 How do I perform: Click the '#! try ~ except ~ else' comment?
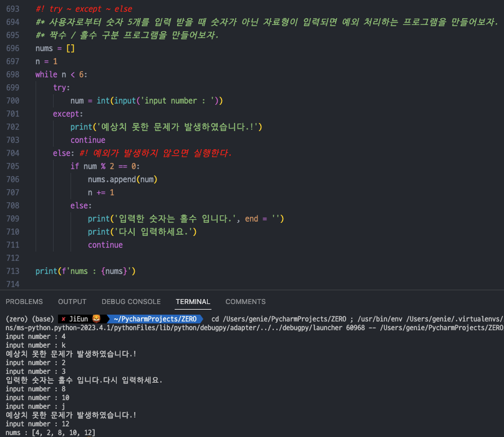click(x=84, y=9)
